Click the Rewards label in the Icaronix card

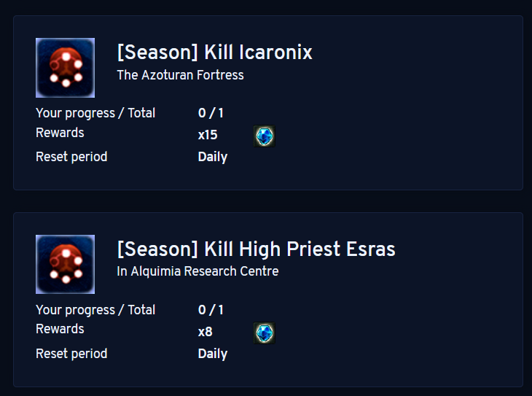pos(60,133)
